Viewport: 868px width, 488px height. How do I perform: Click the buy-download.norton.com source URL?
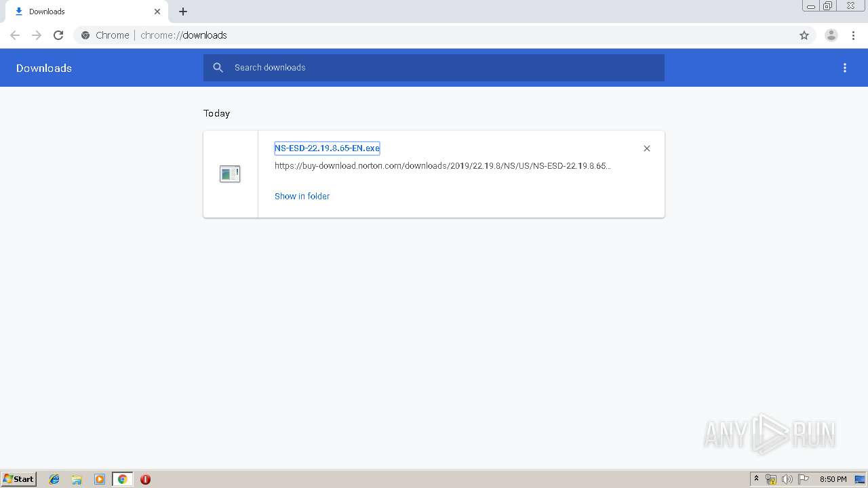[x=443, y=165]
